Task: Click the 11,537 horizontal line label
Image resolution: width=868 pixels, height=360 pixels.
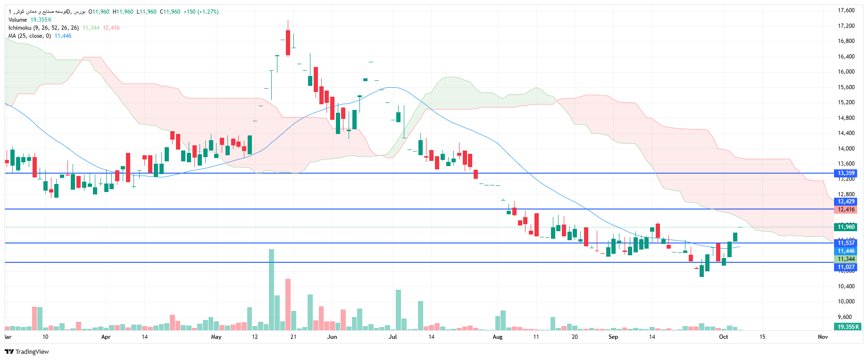Action: tap(846, 243)
